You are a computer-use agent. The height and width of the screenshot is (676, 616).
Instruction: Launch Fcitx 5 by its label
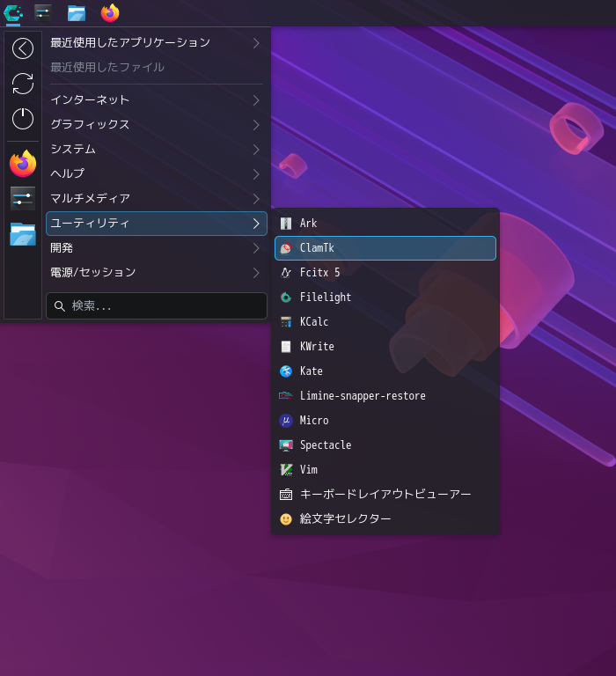point(319,273)
